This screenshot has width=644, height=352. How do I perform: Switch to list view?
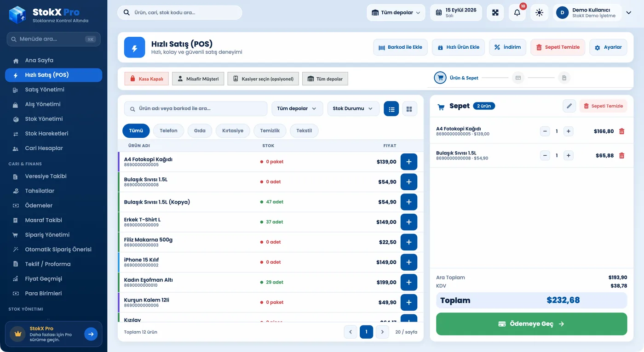pos(391,109)
